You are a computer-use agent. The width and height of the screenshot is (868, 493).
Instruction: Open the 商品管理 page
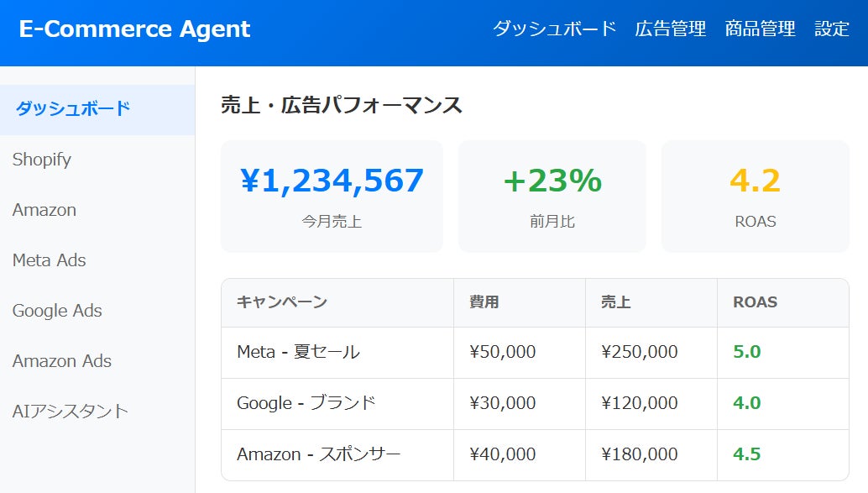[x=756, y=29]
